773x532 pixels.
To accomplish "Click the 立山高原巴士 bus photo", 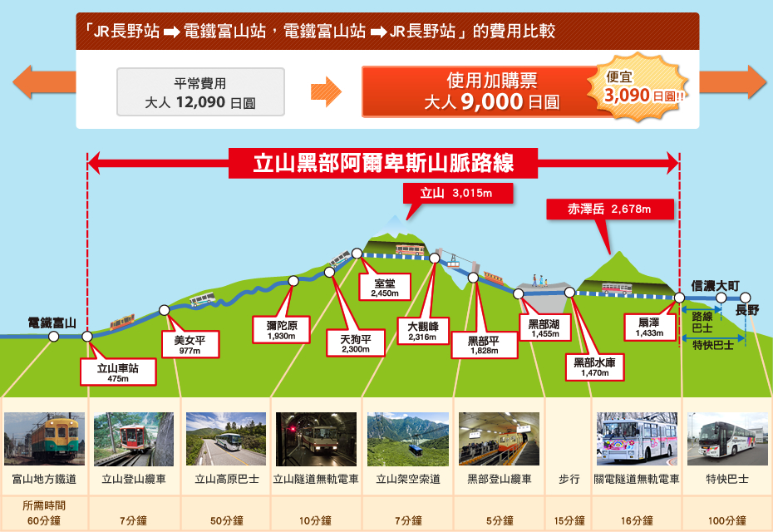I will (x=226, y=439).
